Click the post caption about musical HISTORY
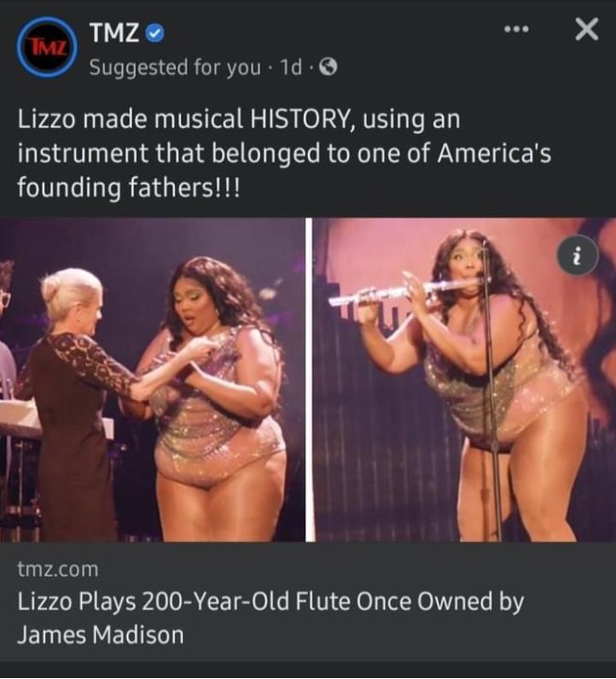The height and width of the screenshot is (679, 616). click(x=284, y=153)
